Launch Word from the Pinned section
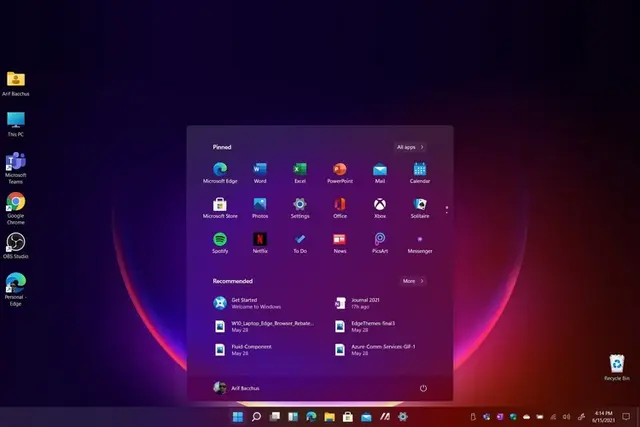This screenshot has height=427, width=640. tap(260, 173)
